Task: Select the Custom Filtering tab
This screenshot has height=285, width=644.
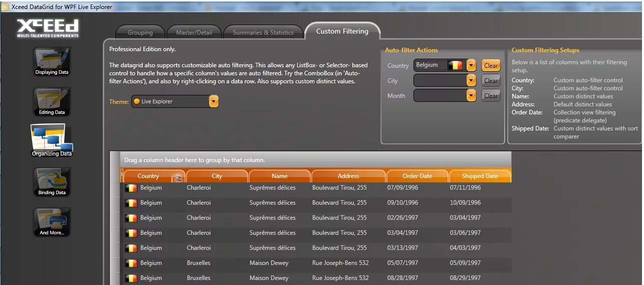Action: tap(342, 31)
